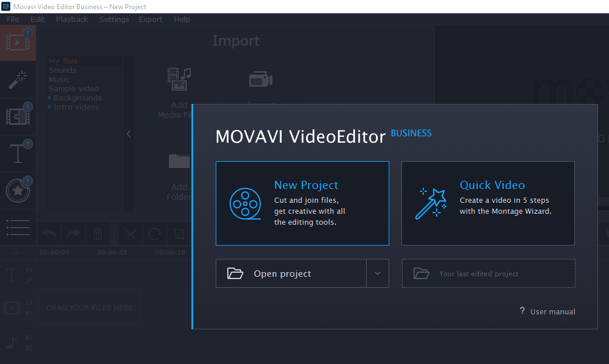Screen dimensions: 609x364
Task: Open the Playback menu
Action: (x=72, y=19)
